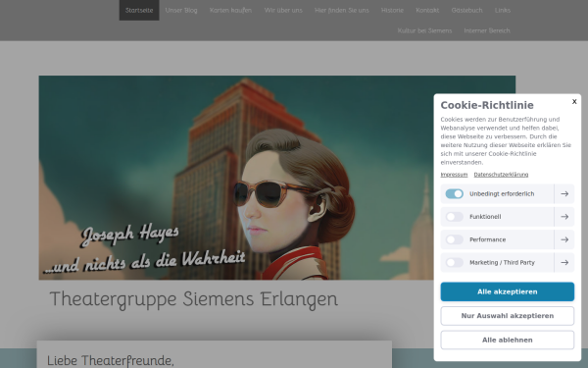Enable the Marketing / Third Party switch
Image resolution: width=588 pixels, height=368 pixels.
454,262
